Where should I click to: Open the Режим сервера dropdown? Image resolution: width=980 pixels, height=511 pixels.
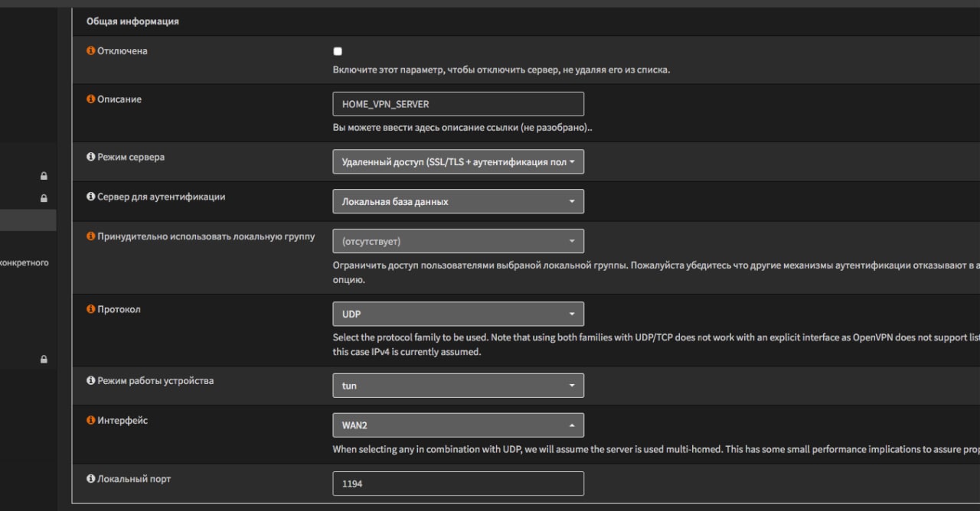(x=458, y=161)
